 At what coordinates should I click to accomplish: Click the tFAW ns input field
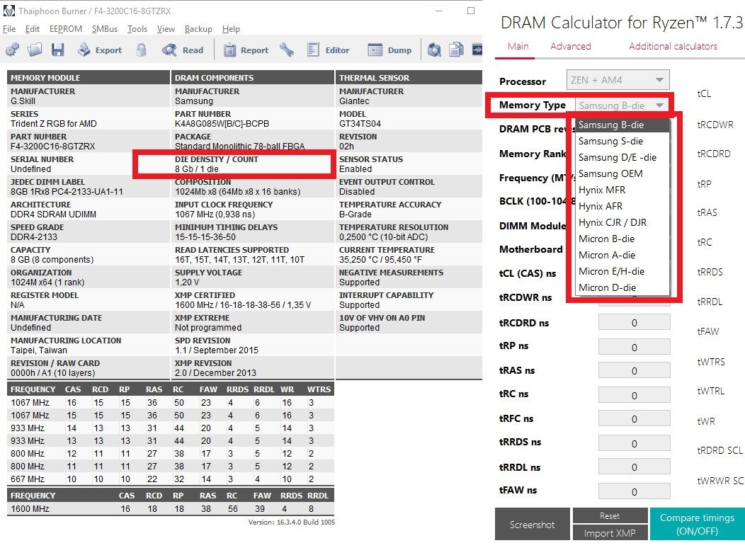tap(635, 491)
